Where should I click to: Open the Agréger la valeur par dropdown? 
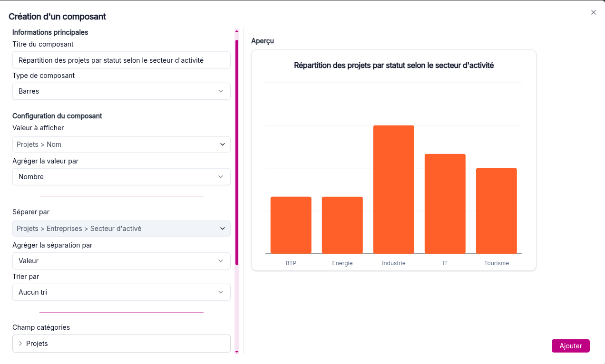coord(121,177)
